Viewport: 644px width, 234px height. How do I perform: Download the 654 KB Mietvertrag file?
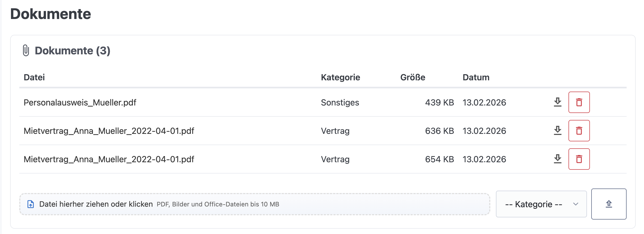tap(558, 159)
